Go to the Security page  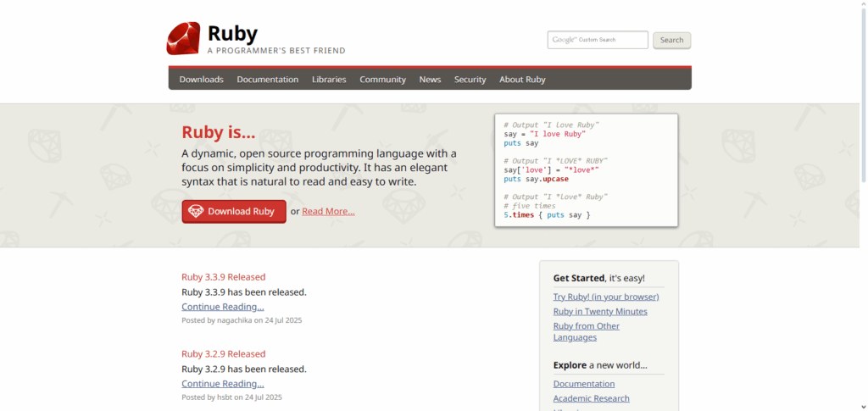tap(470, 80)
